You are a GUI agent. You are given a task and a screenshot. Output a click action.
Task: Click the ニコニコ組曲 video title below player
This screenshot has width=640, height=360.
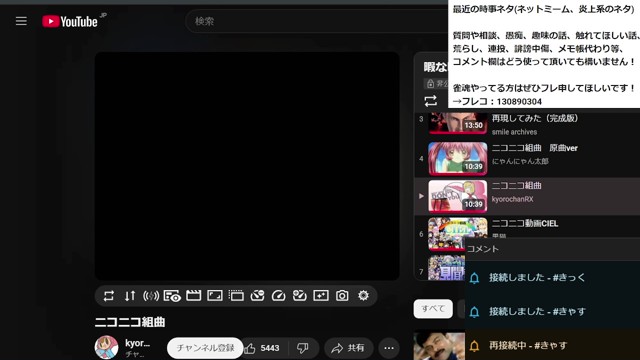(x=130, y=322)
